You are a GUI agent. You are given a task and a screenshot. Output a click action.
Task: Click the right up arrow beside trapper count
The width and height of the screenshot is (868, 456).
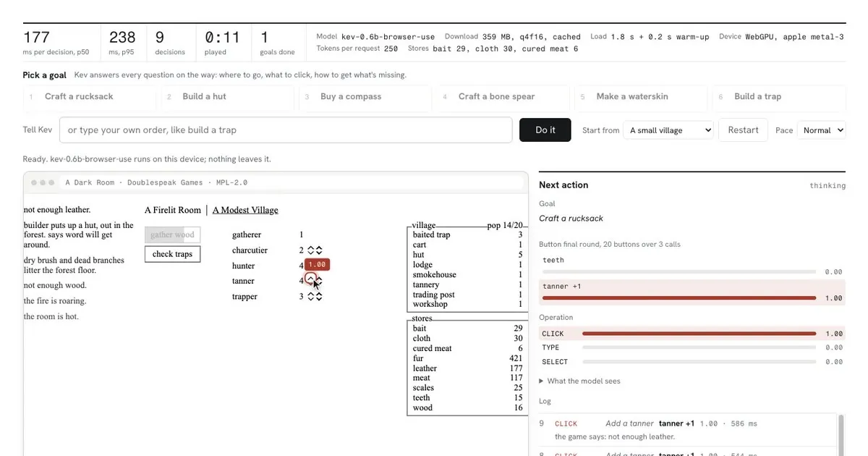pos(319,294)
